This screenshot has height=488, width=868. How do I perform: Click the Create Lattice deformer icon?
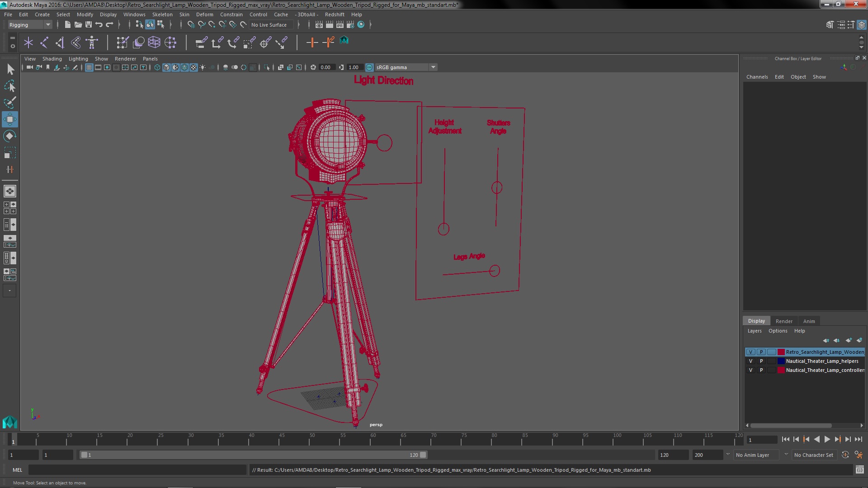point(154,42)
